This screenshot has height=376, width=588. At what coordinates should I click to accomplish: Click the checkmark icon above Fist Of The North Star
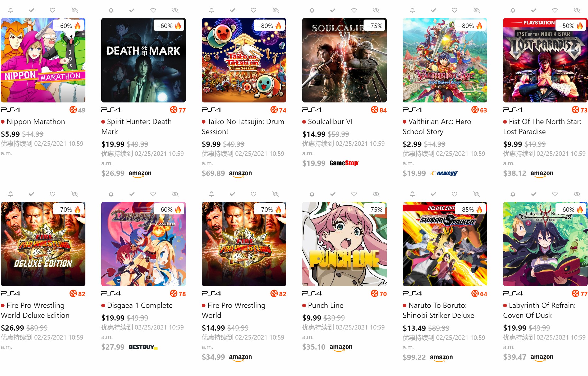tap(534, 10)
